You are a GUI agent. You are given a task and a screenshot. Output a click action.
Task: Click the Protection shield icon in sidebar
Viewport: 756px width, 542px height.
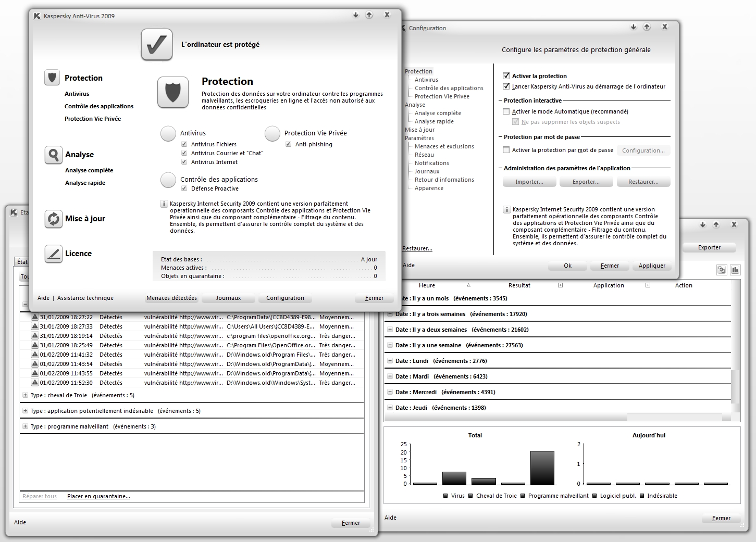coord(53,78)
